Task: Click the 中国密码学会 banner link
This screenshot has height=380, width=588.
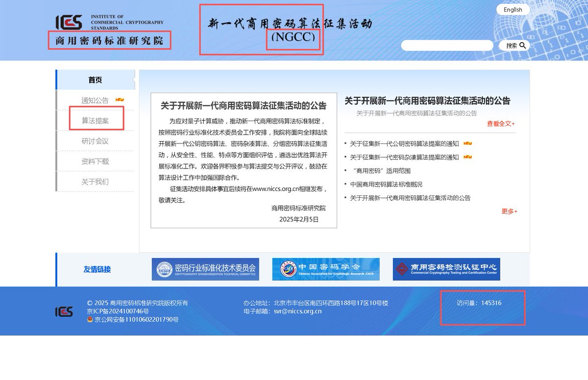Action: (x=326, y=269)
